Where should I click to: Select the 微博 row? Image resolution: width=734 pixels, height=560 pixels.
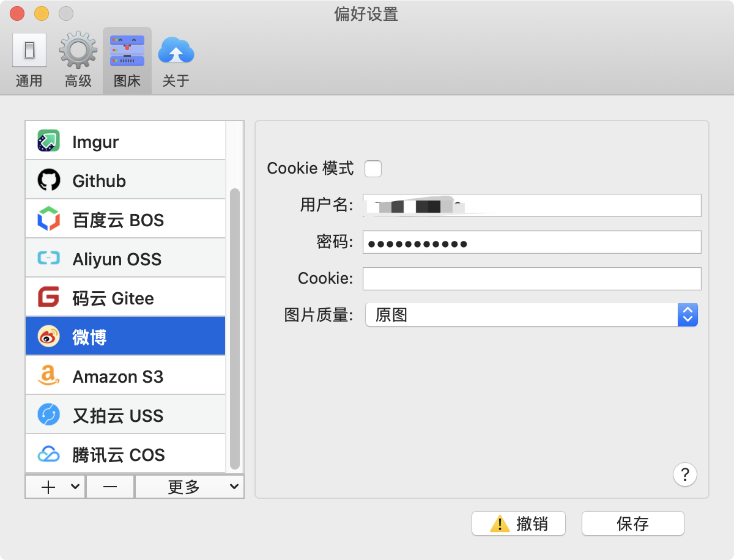[125, 336]
